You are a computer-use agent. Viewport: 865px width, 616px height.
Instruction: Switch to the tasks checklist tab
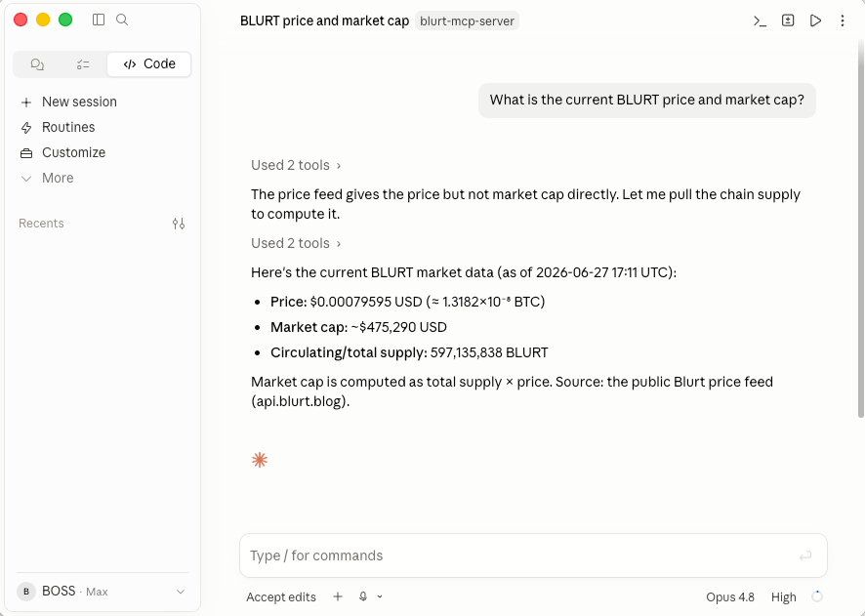[x=83, y=64]
